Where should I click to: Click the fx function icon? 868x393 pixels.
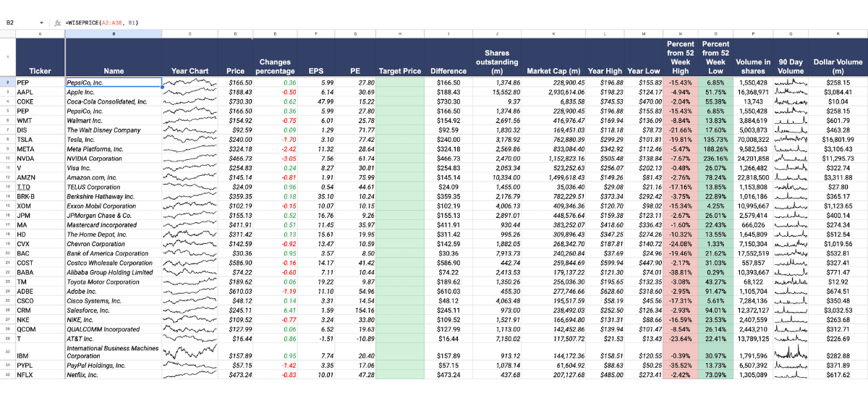56,23
